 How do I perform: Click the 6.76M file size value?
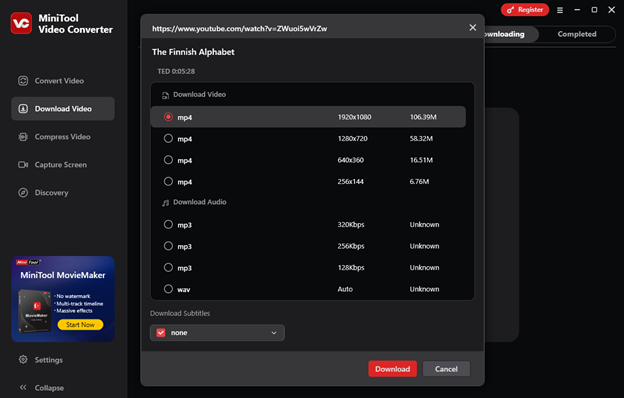tap(419, 181)
